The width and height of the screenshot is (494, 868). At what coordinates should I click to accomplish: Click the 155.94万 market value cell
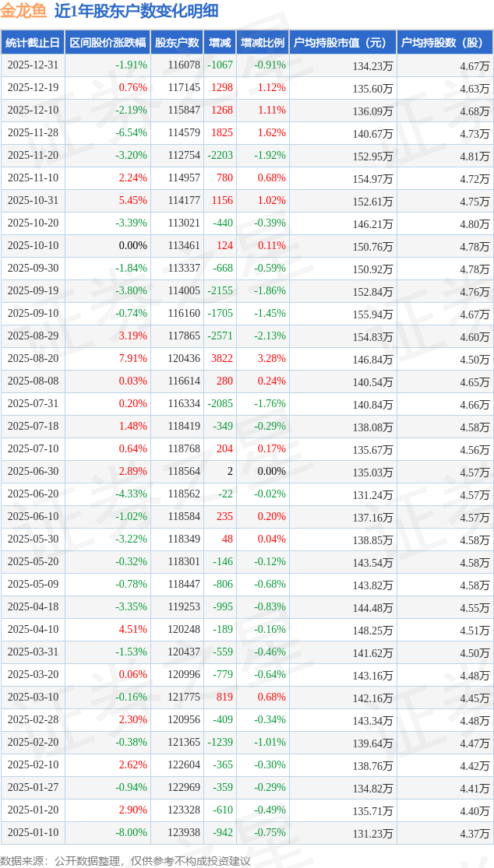(x=372, y=313)
